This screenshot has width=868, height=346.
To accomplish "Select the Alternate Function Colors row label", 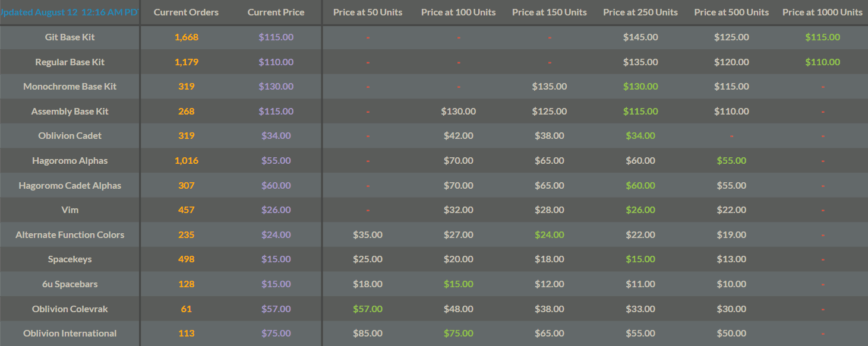I will tap(70, 235).
